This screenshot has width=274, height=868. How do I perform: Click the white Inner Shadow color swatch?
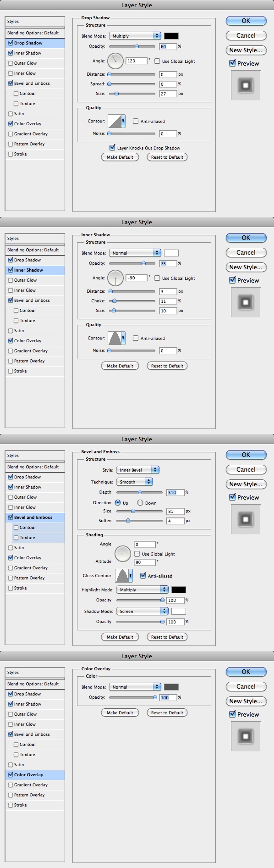171,253
